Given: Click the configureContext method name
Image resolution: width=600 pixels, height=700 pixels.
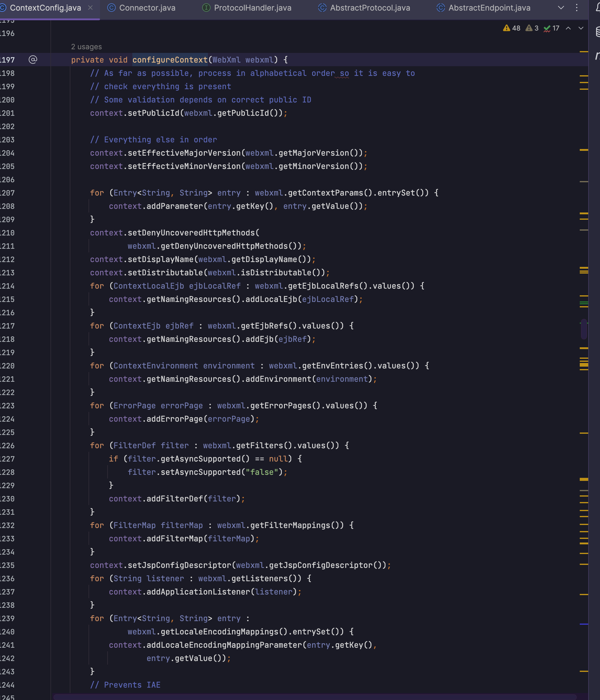Looking at the screenshot, I should [x=170, y=60].
